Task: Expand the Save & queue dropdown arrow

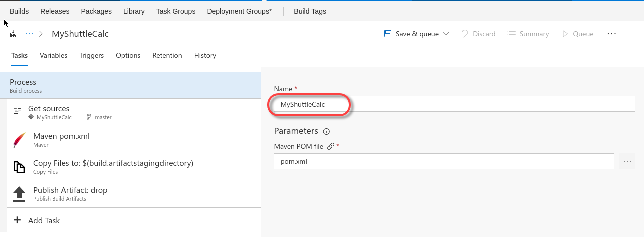Action: [x=446, y=34]
